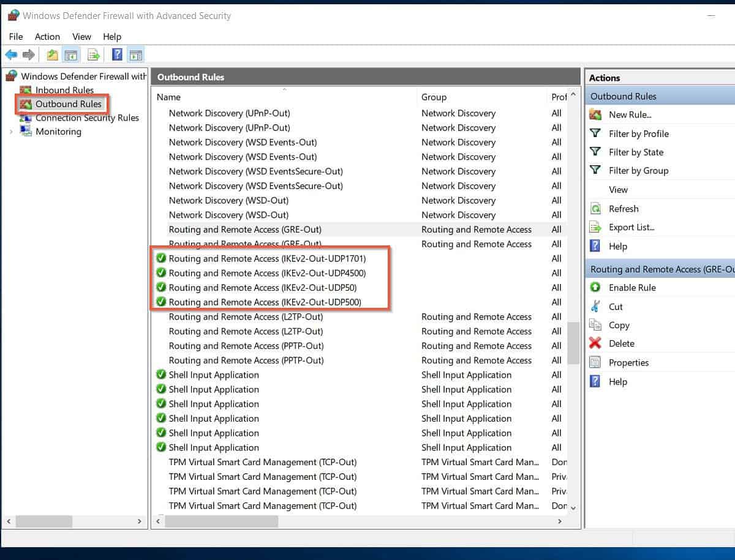Open Properties for the selected rule
The width and height of the screenshot is (735, 560).
pos(628,362)
